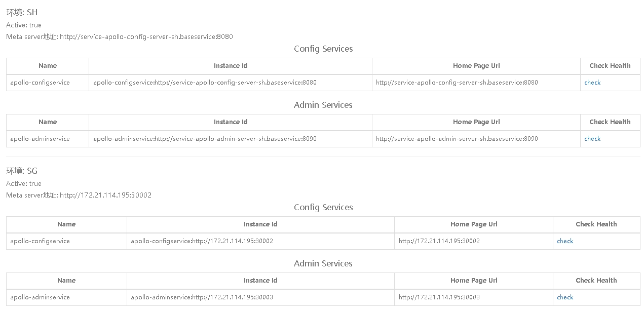Click the 环境: SG environment heading

[22, 171]
